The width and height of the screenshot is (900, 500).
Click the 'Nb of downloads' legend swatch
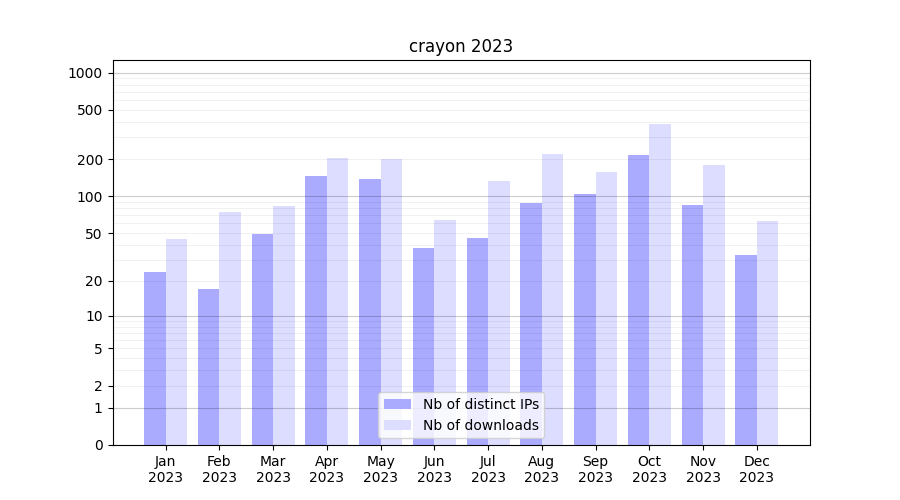pyautogui.click(x=397, y=425)
